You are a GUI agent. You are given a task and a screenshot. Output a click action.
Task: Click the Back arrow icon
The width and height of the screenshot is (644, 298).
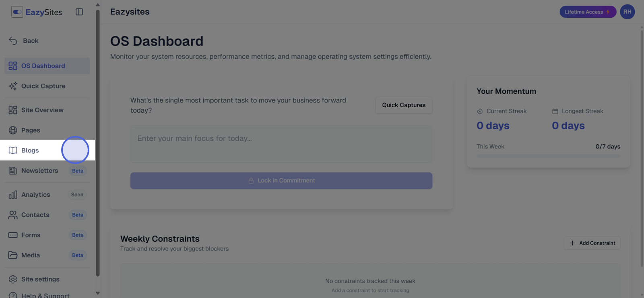pyautogui.click(x=13, y=41)
